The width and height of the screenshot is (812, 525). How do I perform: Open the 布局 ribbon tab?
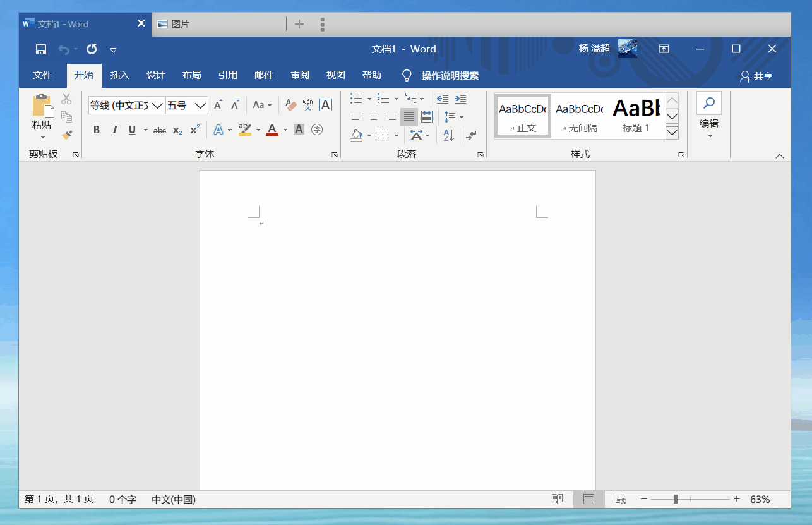tap(191, 75)
